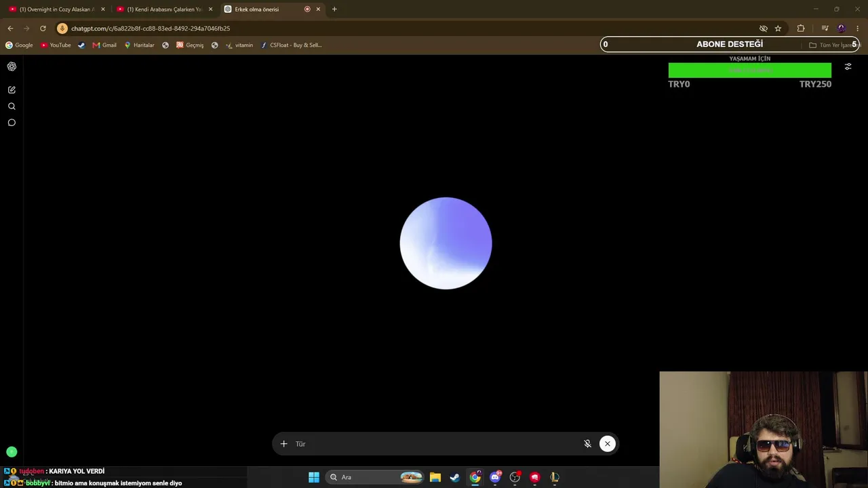The width and height of the screenshot is (868, 488).
Task: Open the Steam bookmark icon
Action: click(81, 45)
